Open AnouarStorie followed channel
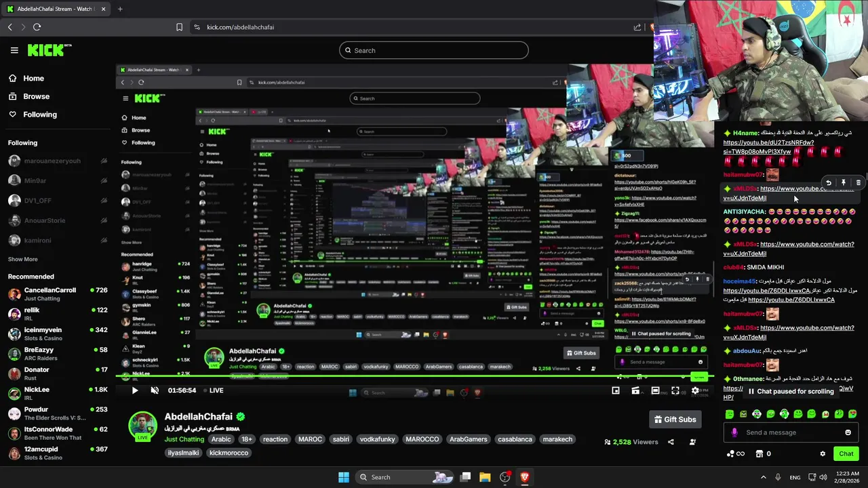868x488 pixels. (58, 220)
